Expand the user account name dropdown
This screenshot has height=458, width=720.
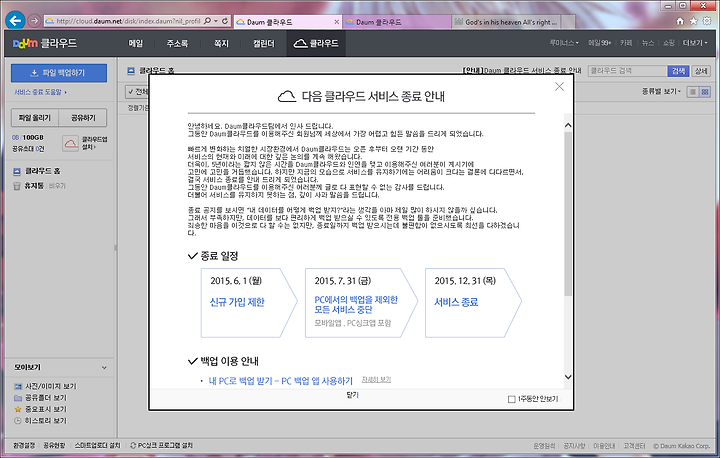[564, 43]
